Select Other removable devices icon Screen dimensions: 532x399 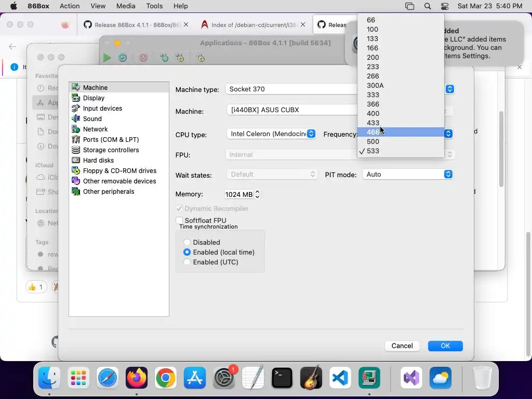pyautogui.click(x=76, y=181)
